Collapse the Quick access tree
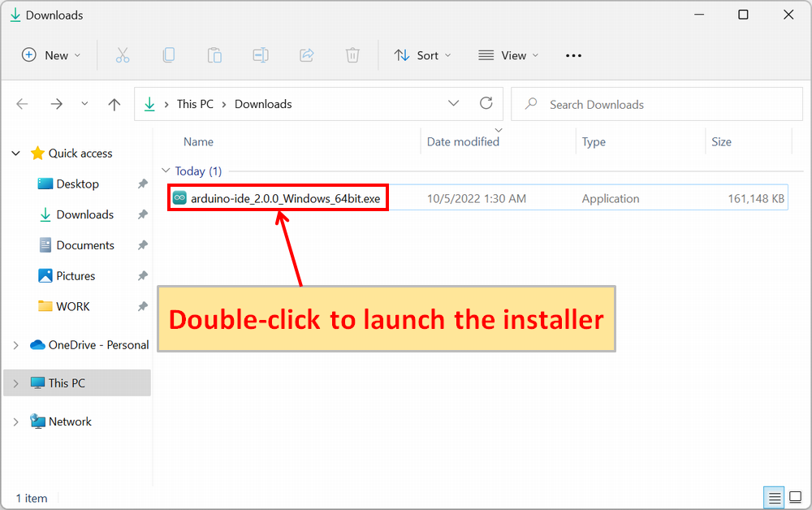 tap(16, 153)
